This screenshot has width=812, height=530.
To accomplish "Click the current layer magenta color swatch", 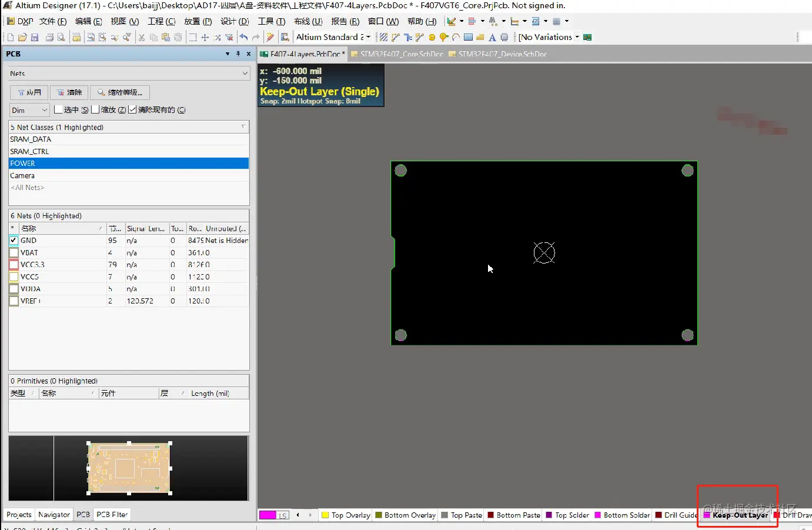I will (268, 515).
